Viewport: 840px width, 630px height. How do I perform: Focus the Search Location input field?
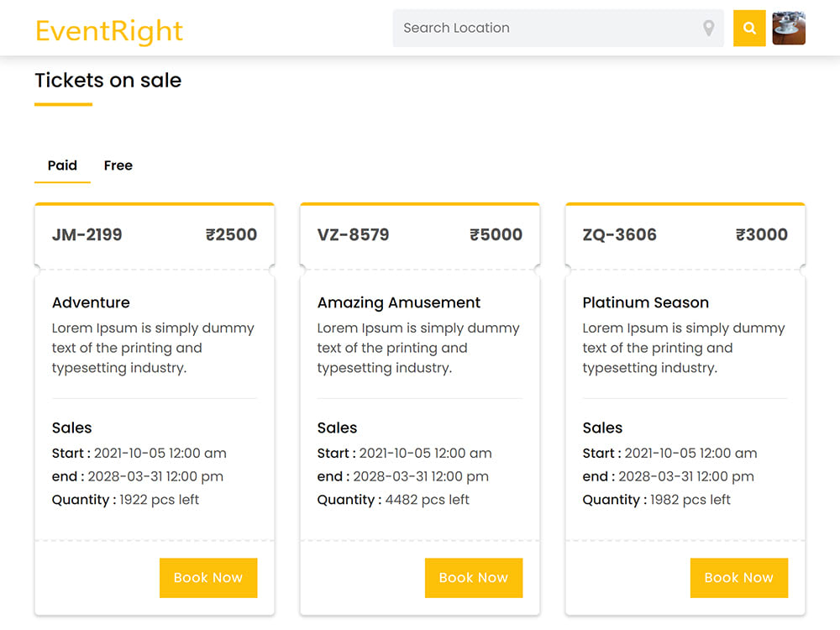[x=558, y=28]
